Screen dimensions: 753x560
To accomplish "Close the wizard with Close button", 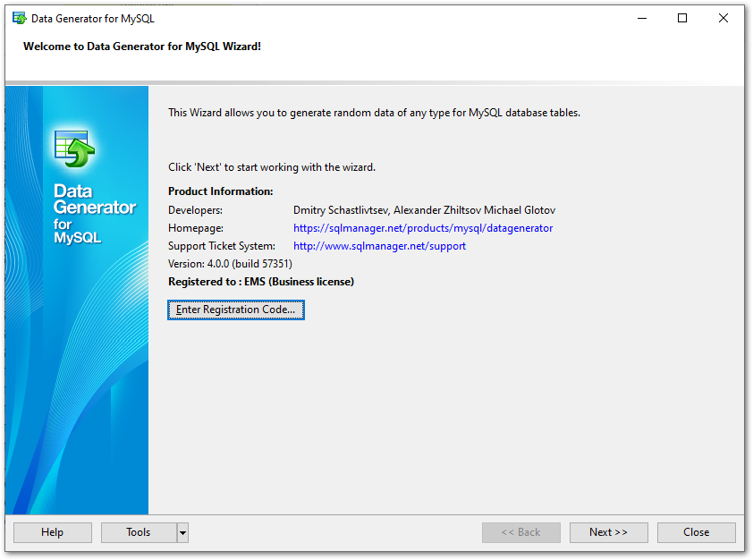I will 697,532.
